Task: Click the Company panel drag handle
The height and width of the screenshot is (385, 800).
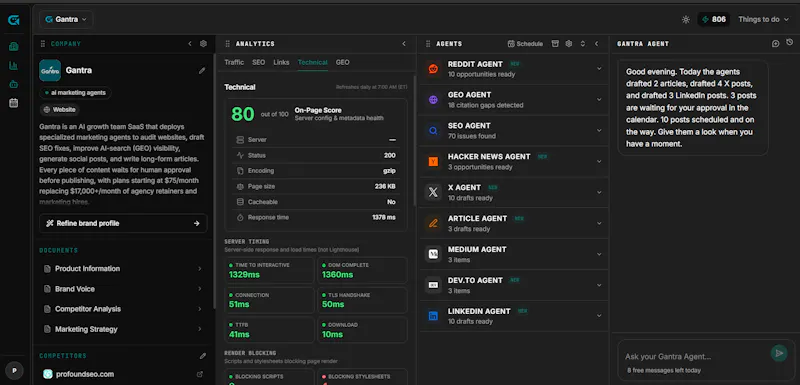Action: tap(43, 44)
